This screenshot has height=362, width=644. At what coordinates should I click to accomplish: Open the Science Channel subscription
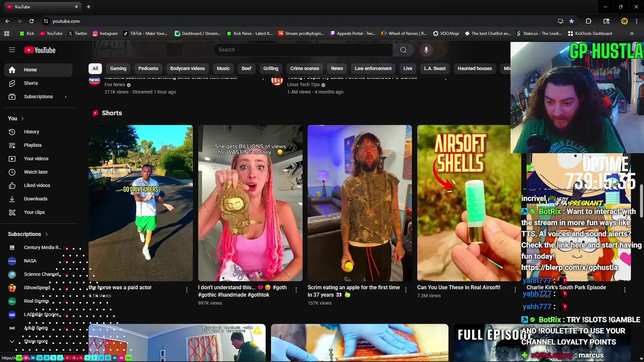(38, 275)
